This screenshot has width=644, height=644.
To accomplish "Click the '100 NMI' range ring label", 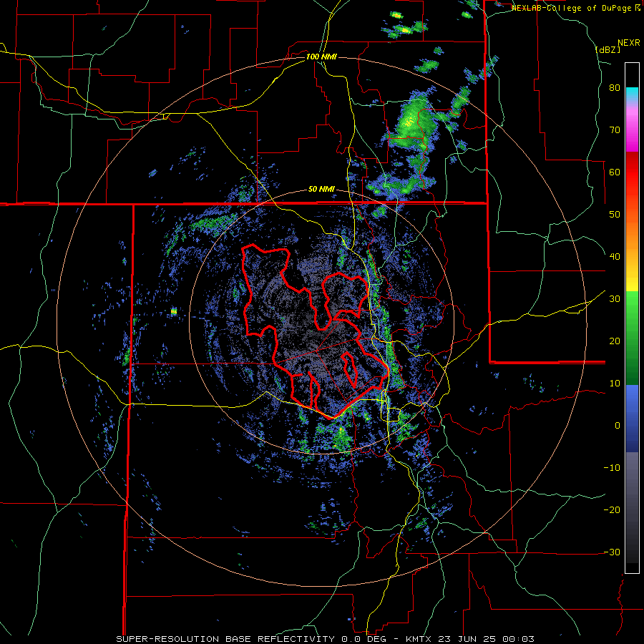I will point(321,57).
